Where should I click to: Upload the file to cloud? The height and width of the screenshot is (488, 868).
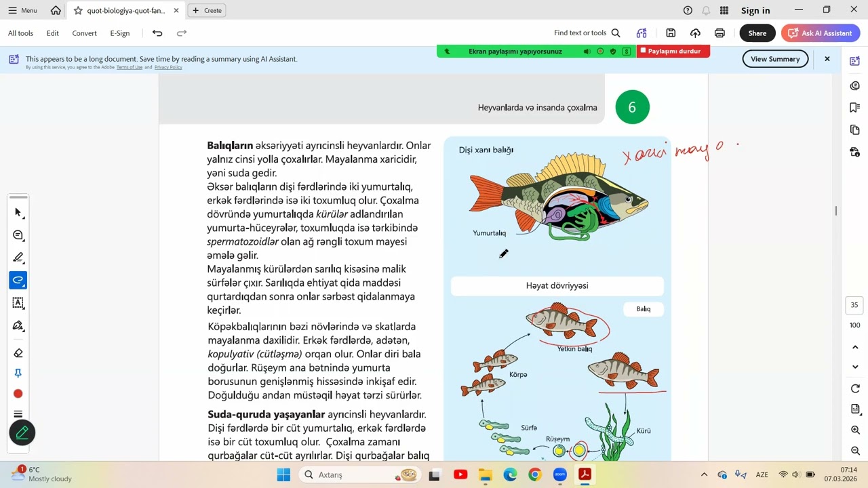coord(695,33)
